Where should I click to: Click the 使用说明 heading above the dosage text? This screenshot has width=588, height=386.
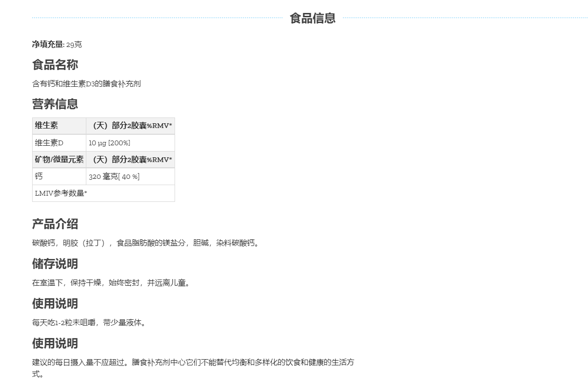[55, 304]
